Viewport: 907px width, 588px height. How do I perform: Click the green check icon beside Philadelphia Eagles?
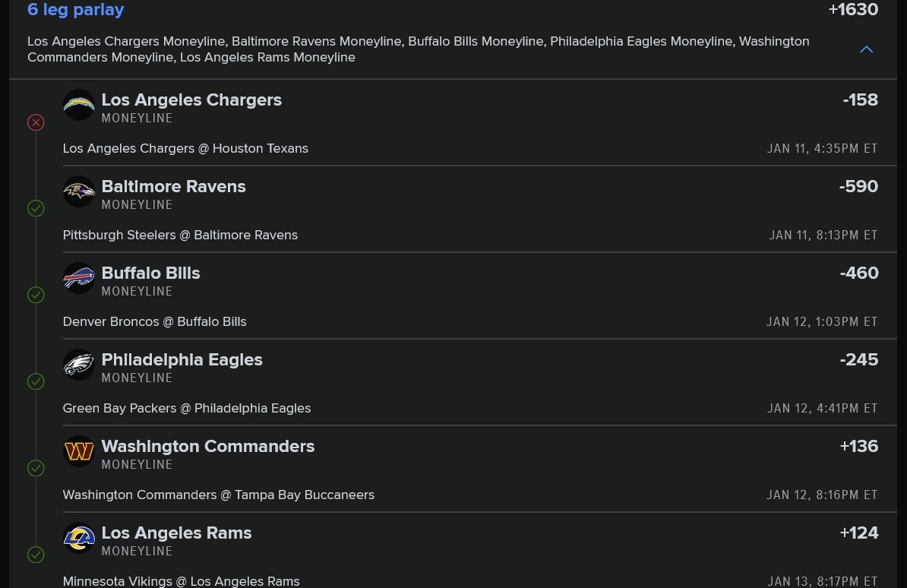pos(36,381)
